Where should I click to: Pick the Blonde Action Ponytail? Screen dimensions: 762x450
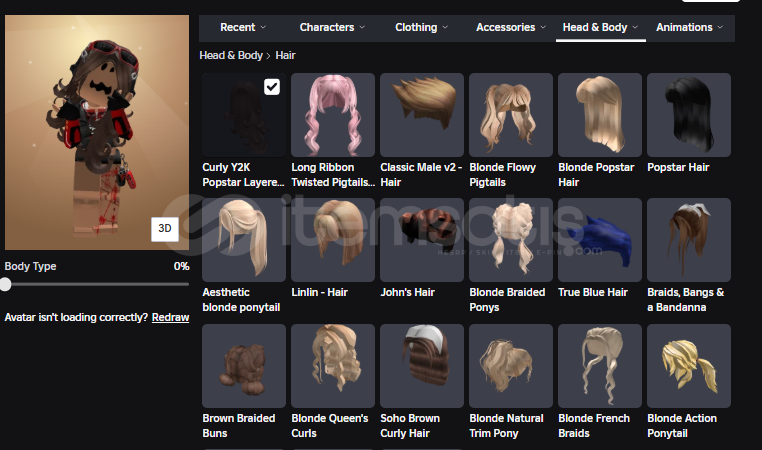(689, 365)
